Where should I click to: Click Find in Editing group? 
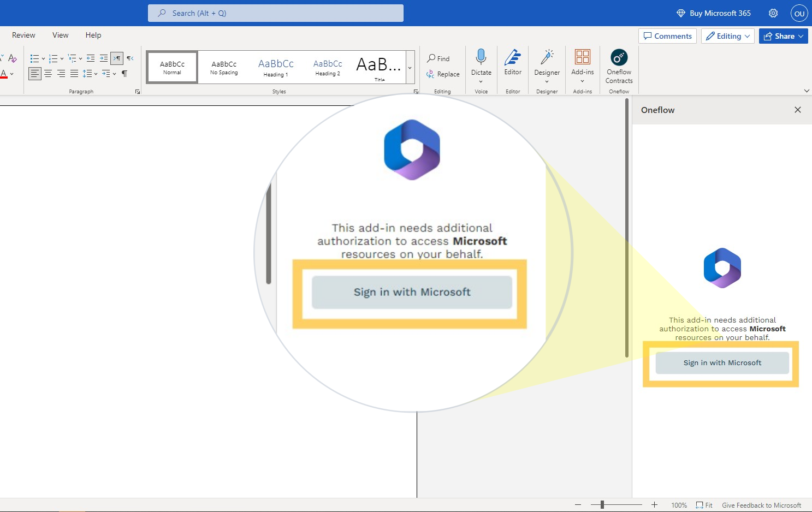(438, 58)
